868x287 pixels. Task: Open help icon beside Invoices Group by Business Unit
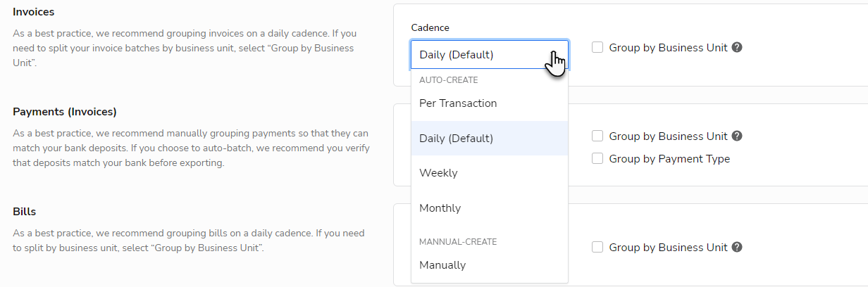pos(737,48)
